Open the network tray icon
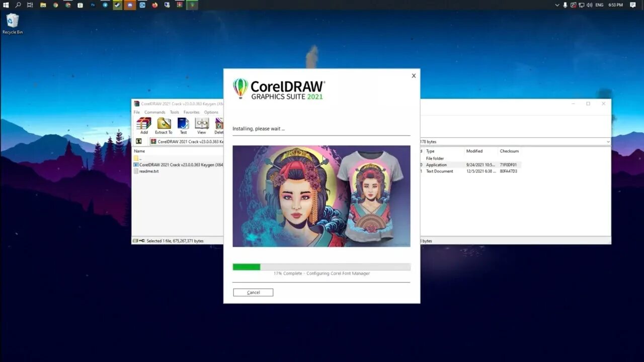The image size is (644, 362). [582, 5]
